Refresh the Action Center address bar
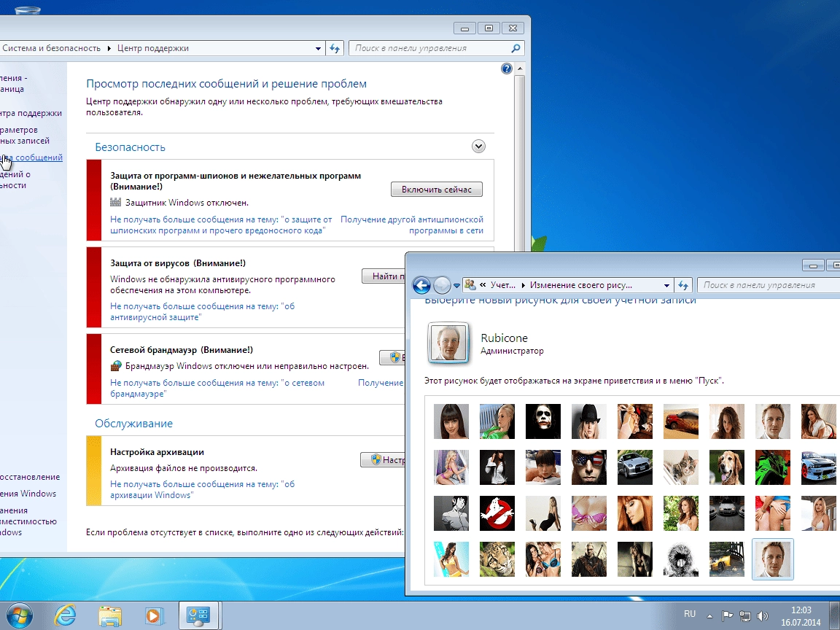 click(x=335, y=48)
